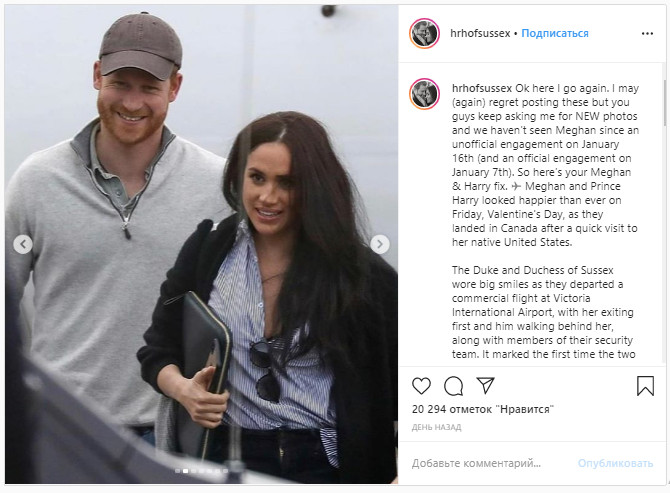Screen dimensions: 670x493
Task: Select the highlighted carousel dot indicator
Action: 185,471
